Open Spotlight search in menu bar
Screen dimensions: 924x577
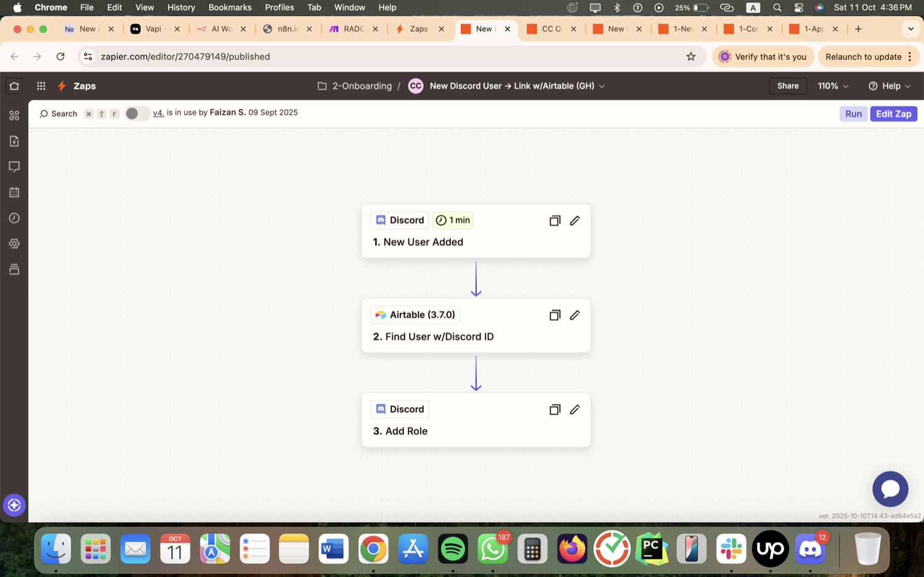tap(777, 7)
